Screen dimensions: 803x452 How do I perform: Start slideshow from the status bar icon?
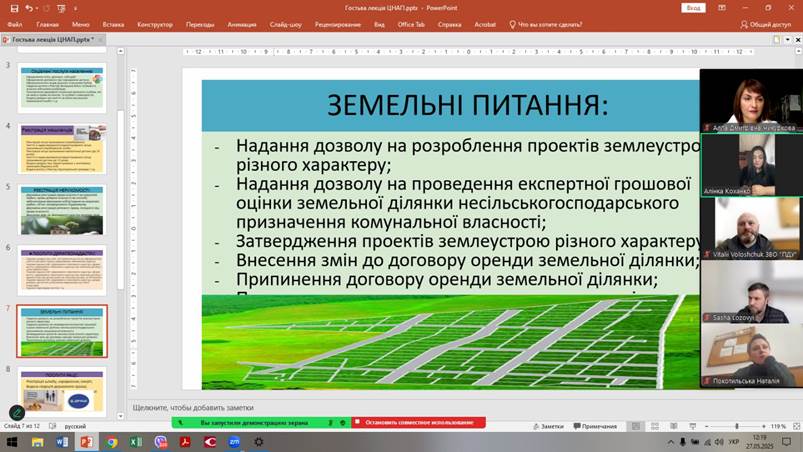pos(694,426)
